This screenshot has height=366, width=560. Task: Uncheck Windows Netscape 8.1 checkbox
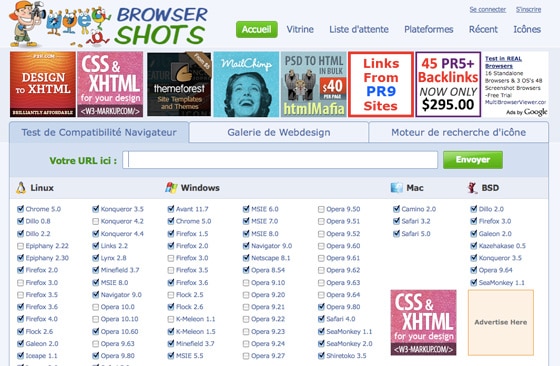click(x=246, y=258)
